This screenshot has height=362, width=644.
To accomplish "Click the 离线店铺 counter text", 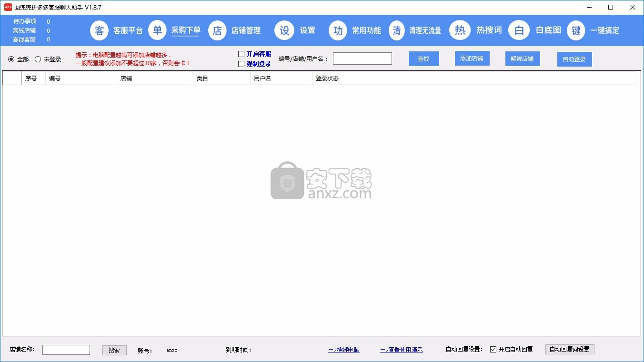I will (x=25, y=30).
